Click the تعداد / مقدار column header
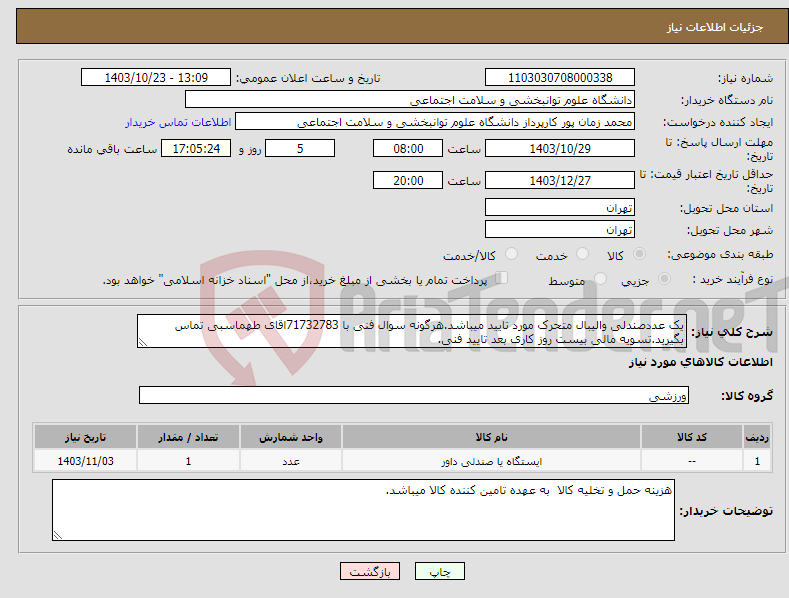This screenshot has width=789, height=598. (188, 437)
